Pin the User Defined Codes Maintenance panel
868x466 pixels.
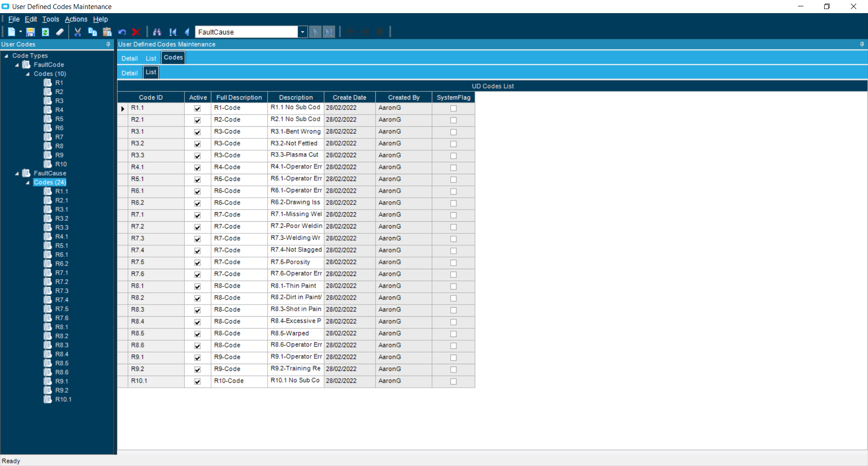(862, 44)
